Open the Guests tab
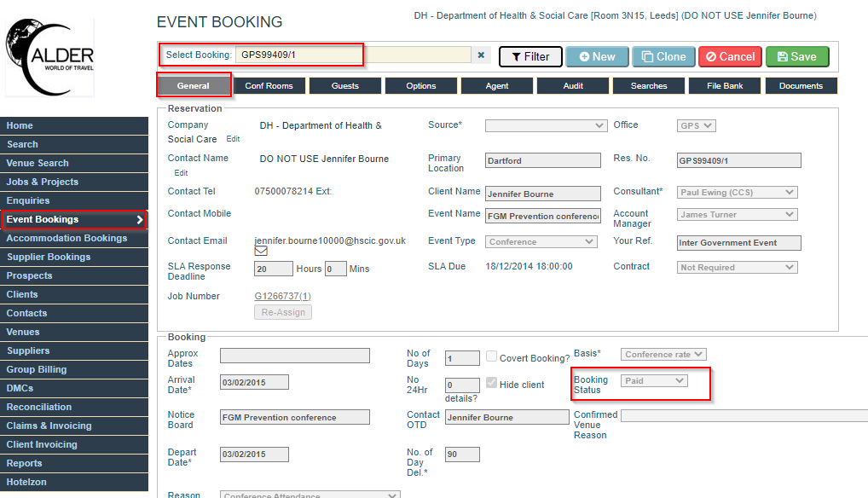Screen dimensions: 868x498 click(344, 86)
